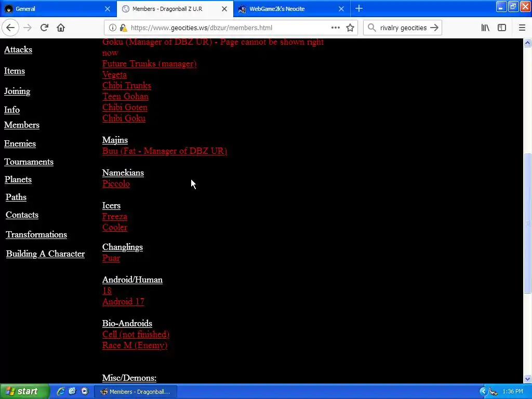532x399 pixels.
Task: Bookmark this page with the star icon
Action: (x=350, y=28)
